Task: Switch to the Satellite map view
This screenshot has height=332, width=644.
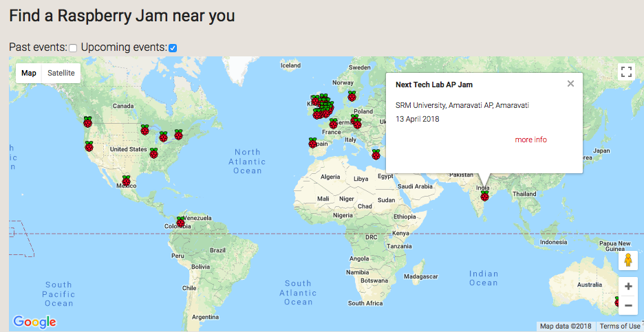Action: (61, 73)
